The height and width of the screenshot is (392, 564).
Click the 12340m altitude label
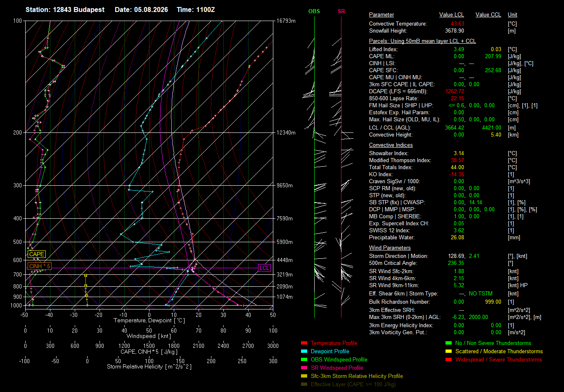pyautogui.click(x=286, y=132)
